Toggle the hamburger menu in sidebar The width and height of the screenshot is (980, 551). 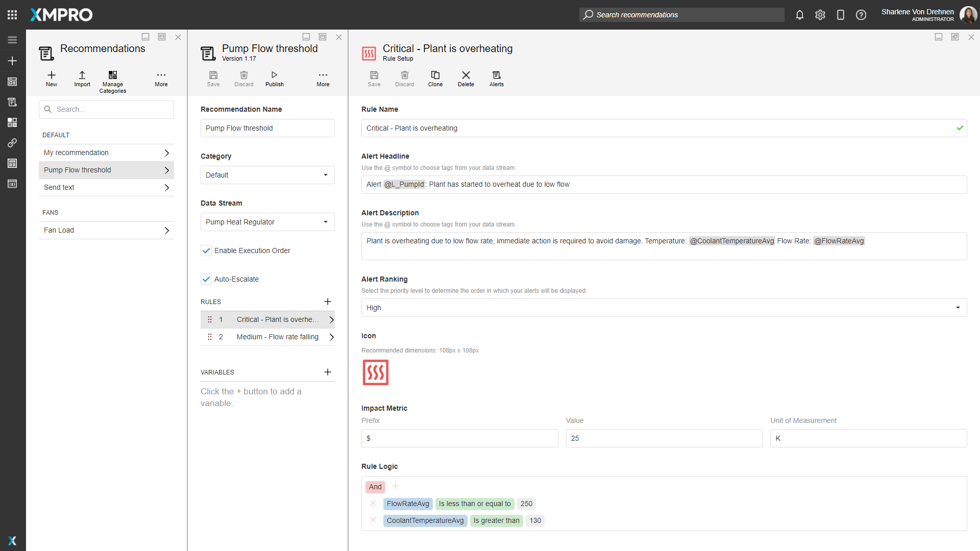pos(12,40)
